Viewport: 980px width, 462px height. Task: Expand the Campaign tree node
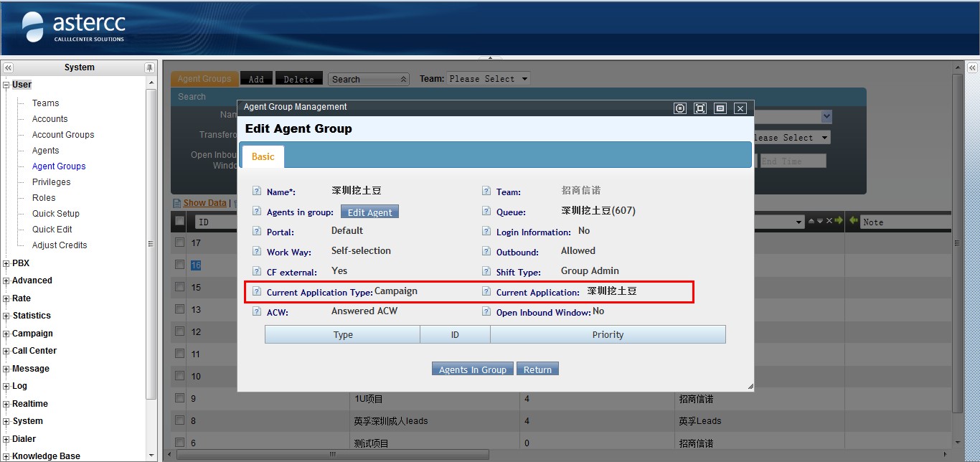tap(6, 334)
